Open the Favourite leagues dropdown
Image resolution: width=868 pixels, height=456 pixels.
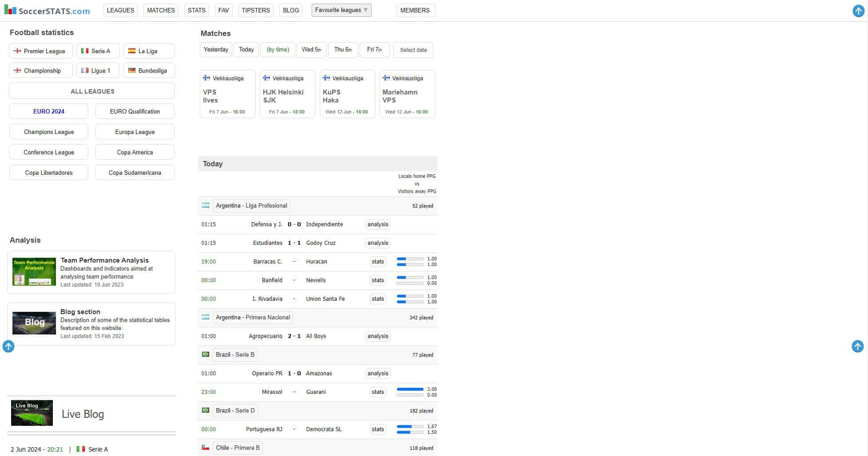click(x=341, y=10)
